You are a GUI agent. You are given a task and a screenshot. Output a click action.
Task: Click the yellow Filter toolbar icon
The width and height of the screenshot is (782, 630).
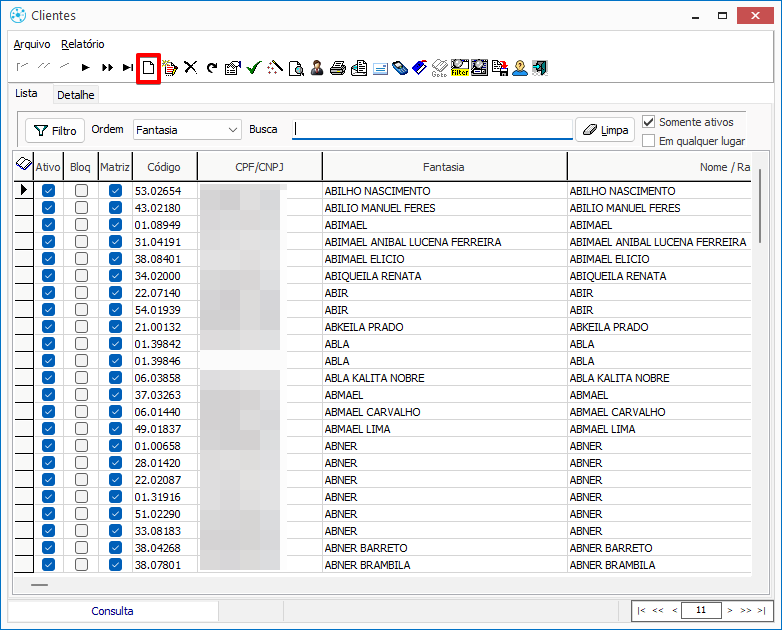click(460, 67)
